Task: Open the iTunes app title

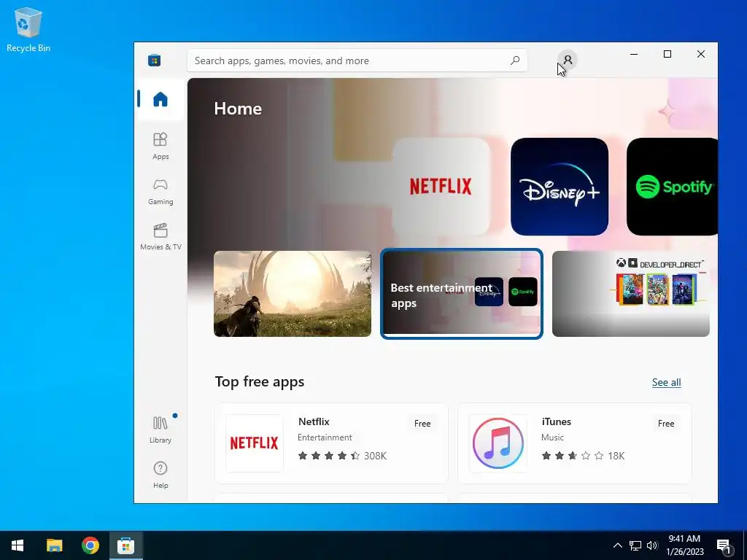Action: 557,421
